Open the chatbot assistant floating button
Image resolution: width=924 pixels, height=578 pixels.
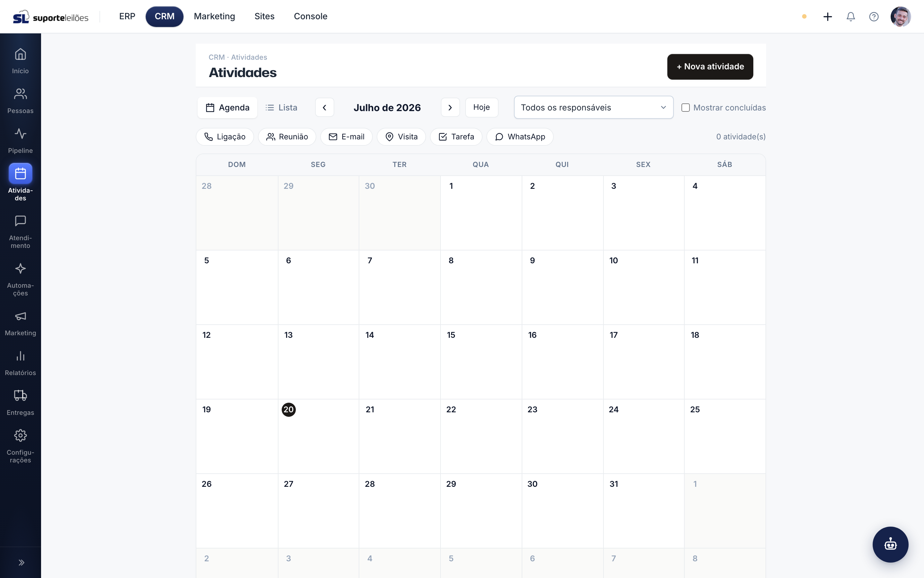pos(890,544)
